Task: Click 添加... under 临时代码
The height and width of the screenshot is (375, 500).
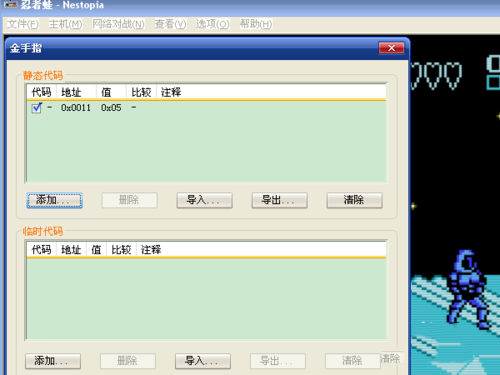Action: click(x=53, y=361)
